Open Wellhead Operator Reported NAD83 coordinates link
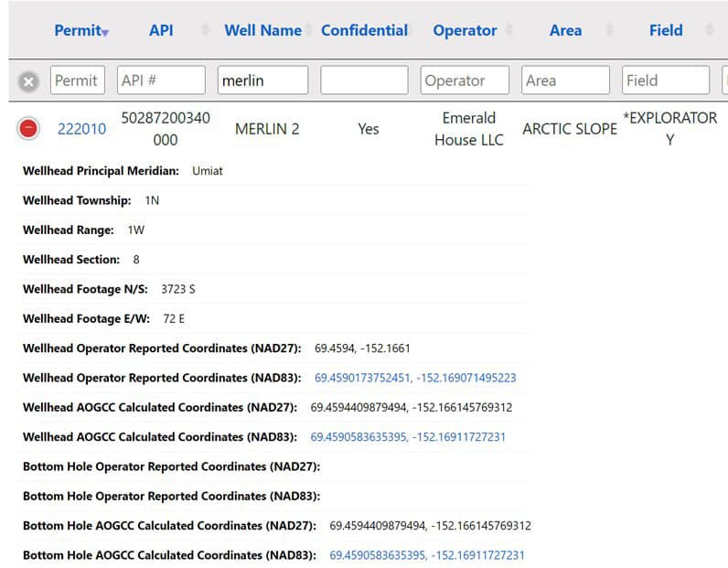 click(415, 378)
